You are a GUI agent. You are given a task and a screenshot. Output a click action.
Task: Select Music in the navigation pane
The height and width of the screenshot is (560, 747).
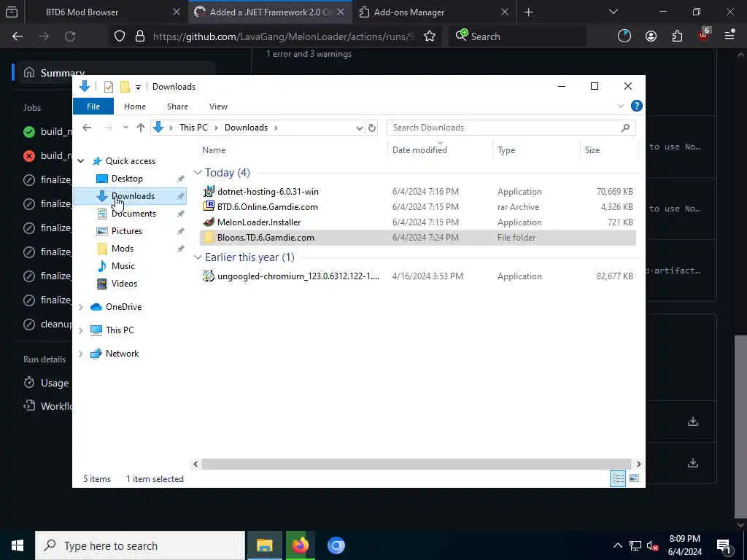(x=123, y=266)
